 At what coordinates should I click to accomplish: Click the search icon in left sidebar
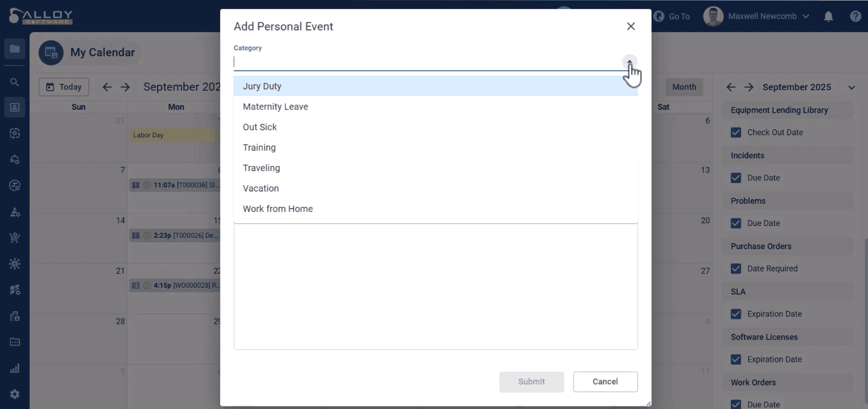pos(14,82)
